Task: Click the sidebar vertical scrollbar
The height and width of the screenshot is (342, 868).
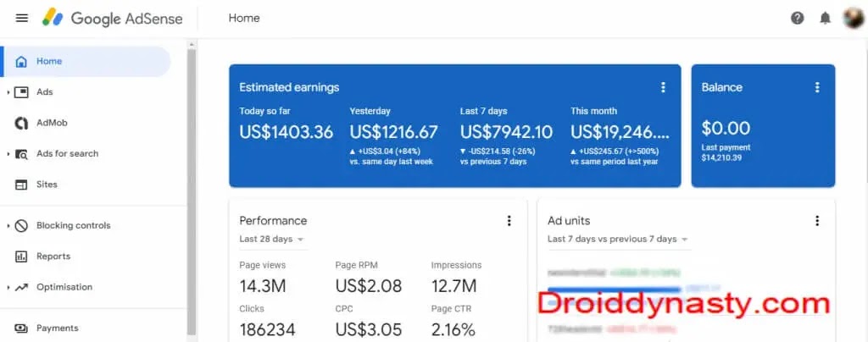Action: pyautogui.click(x=192, y=190)
